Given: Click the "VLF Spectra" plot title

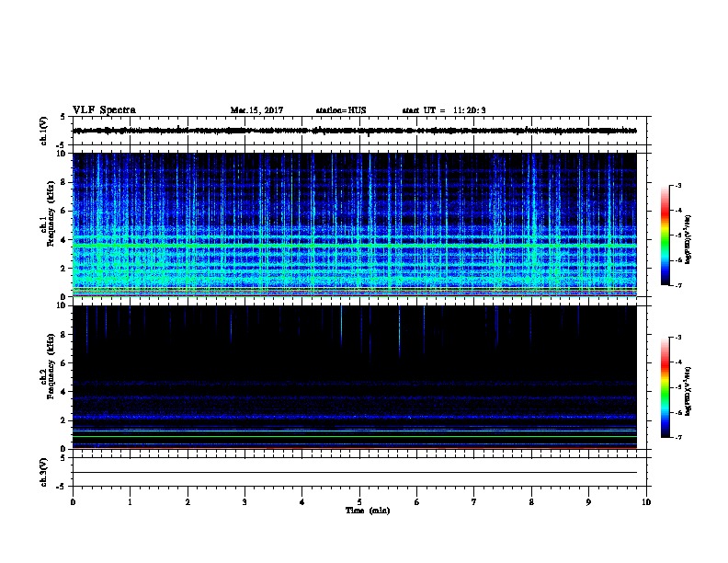Looking at the screenshot, I should point(104,110).
